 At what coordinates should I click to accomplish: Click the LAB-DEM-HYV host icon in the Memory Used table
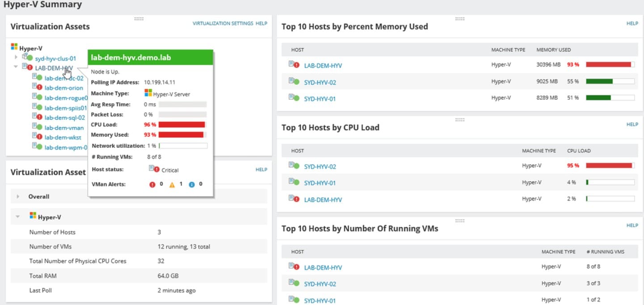pyautogui.click(x=294, y=64)
